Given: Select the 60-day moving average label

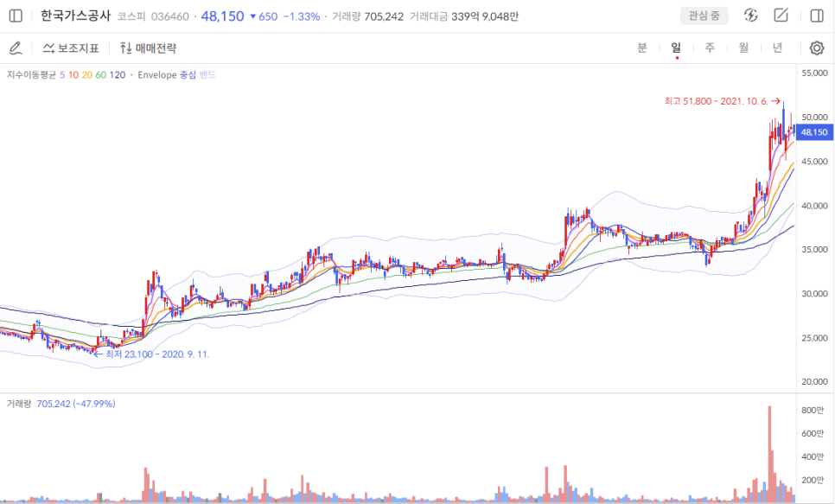Looking at the screenshot, I should (101, 75).
